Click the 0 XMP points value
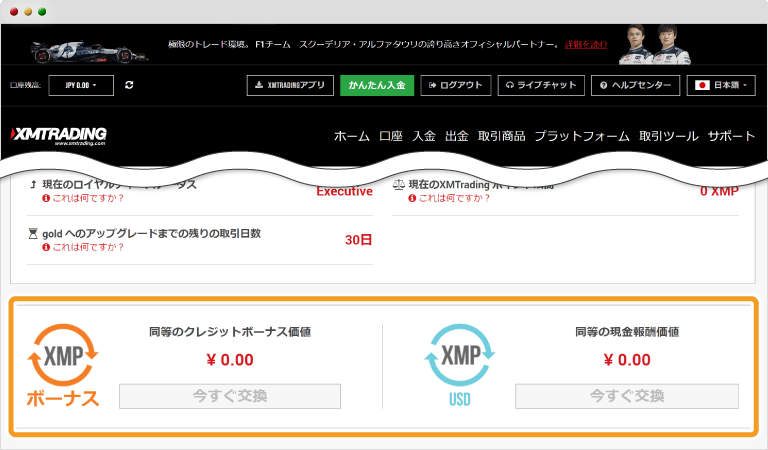The width and height of the screenshot is (768, 450). pos(719,191)
